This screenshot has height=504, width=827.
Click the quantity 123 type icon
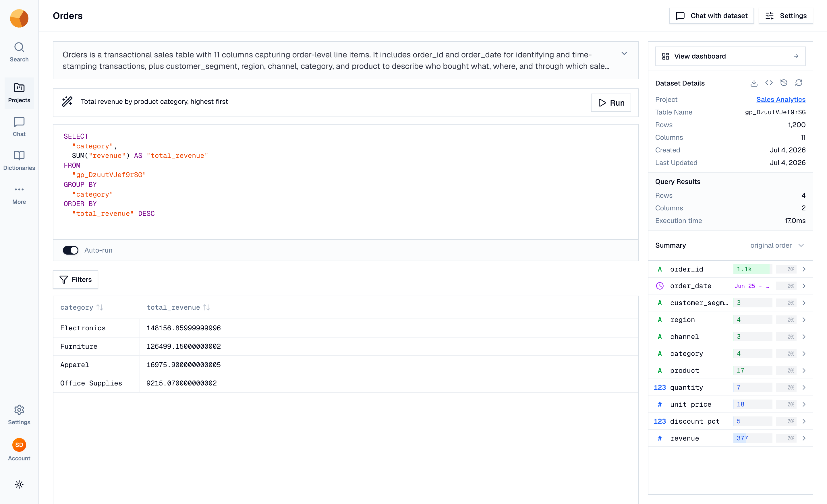[x=660, y=387]
